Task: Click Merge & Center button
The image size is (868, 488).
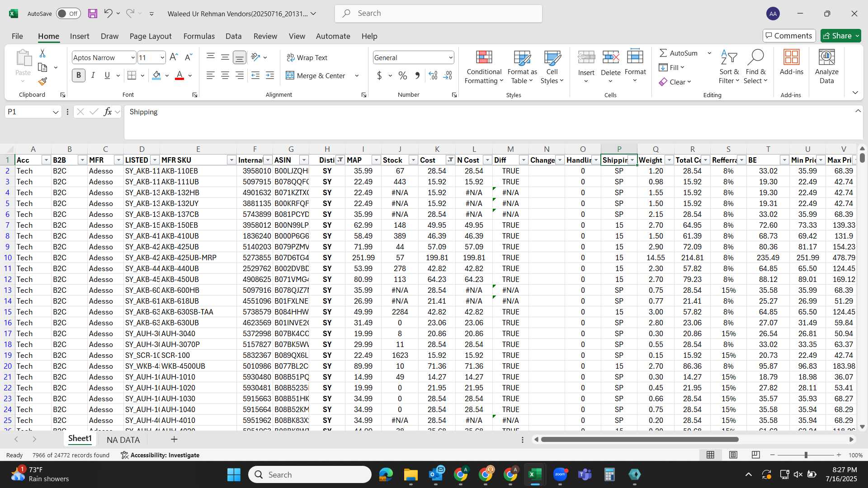Action: point(316,75)
